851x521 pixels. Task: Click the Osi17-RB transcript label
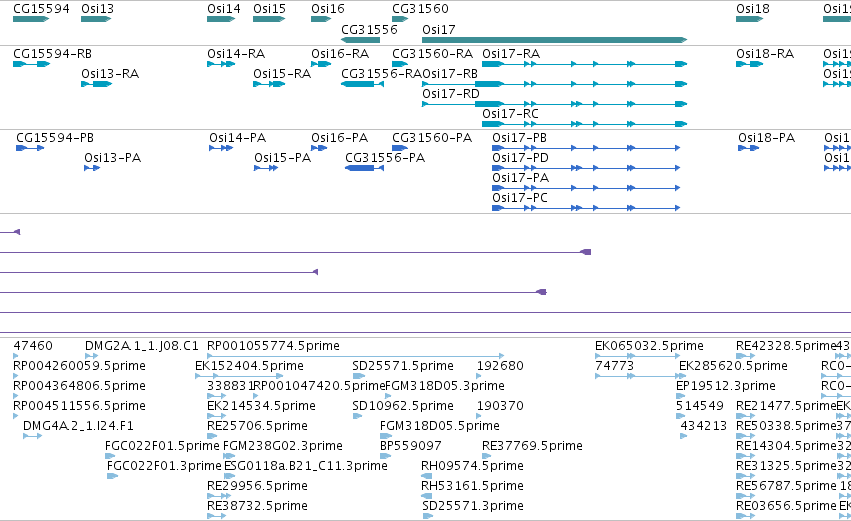[x=450, y=74]
